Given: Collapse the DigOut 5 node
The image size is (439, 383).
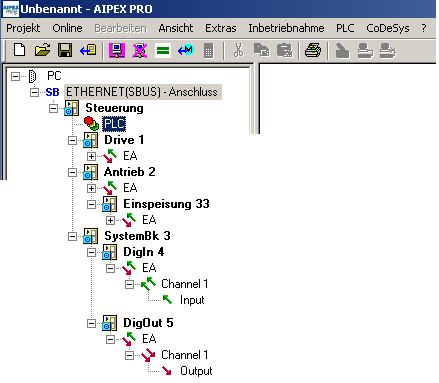Looking at the screenshot, I should (x=91, y=323).
